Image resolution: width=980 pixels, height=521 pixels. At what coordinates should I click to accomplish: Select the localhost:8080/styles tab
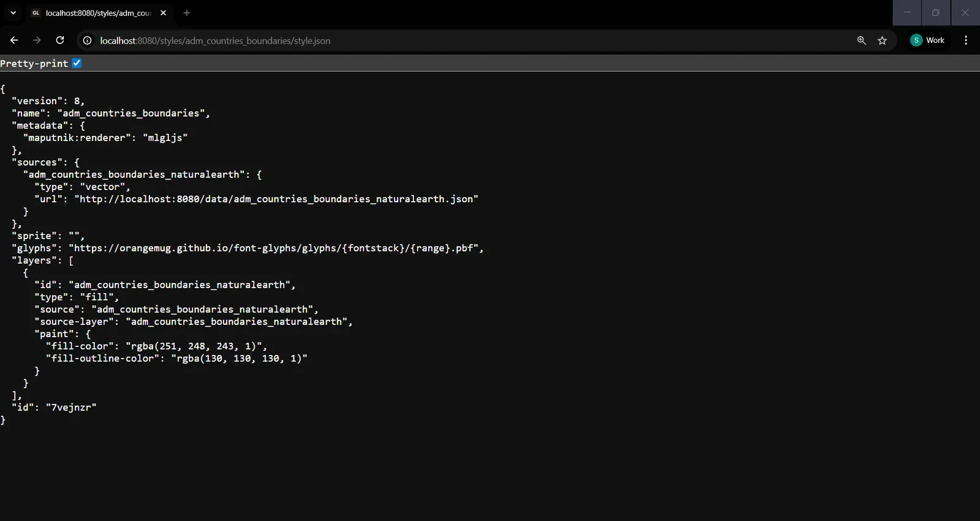tap(98, 13)
